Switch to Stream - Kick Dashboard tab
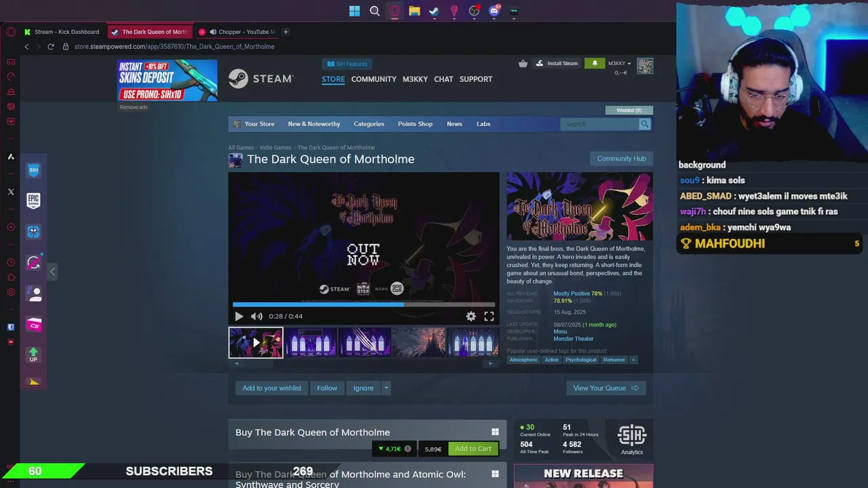This screenshot has height=488, width=868. 62,32
